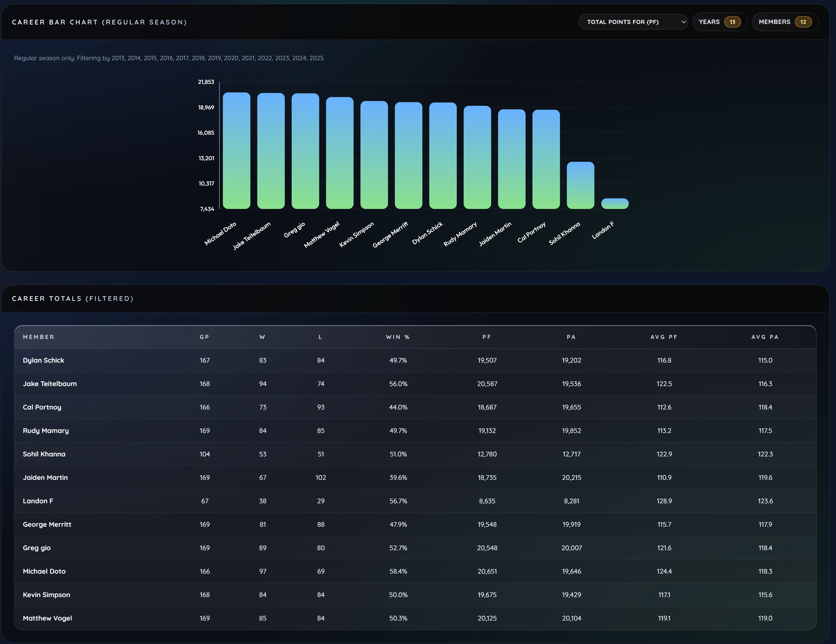The image size is (836, 644).
Task: Select the Matthew Vogel chart bar
Action: (340, 153)
